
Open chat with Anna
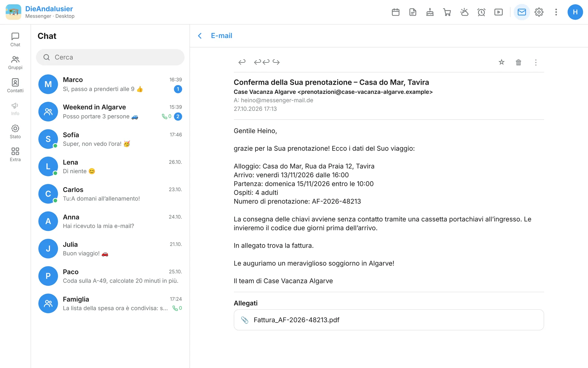point(110,221)
